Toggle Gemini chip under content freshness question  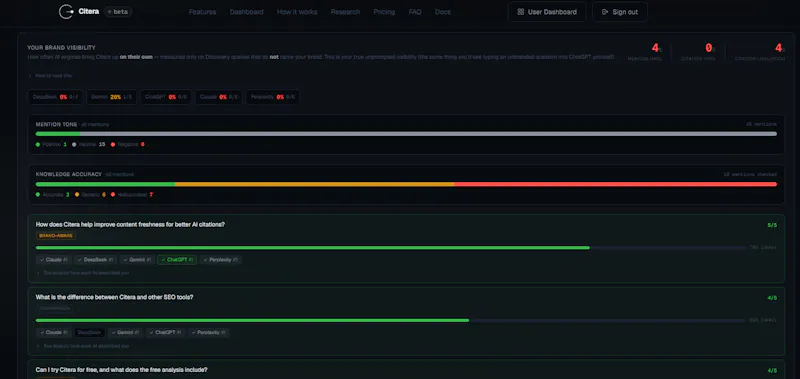coord(137,260)
